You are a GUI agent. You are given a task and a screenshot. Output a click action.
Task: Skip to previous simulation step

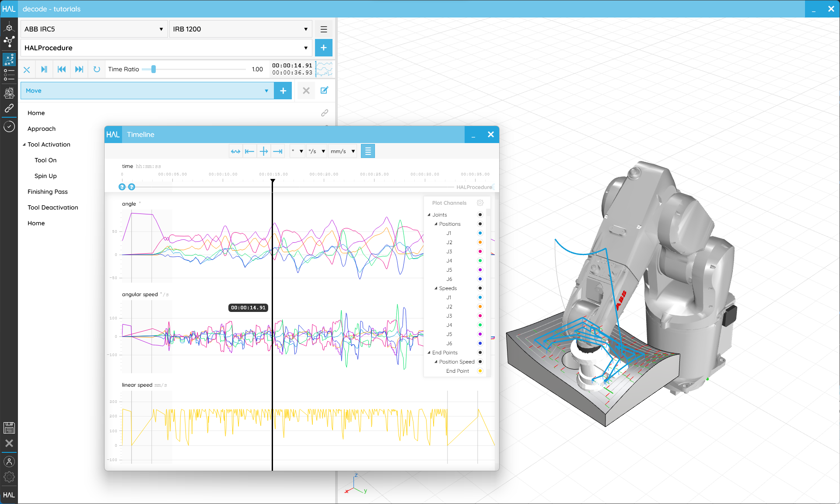(62, 70)
